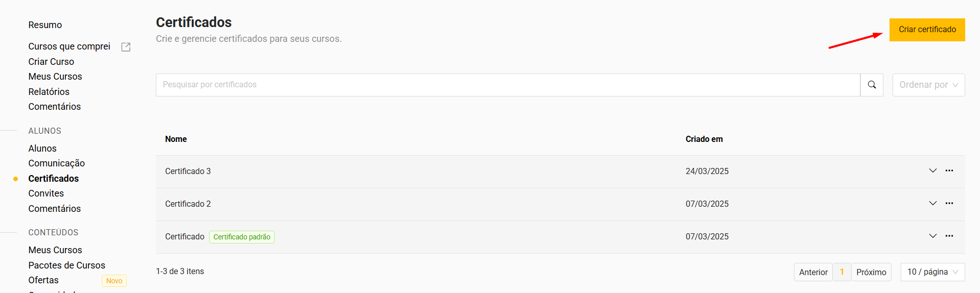Open the 10 / página size selector
This screenshot has height=293, width=980.
point(932,272)
